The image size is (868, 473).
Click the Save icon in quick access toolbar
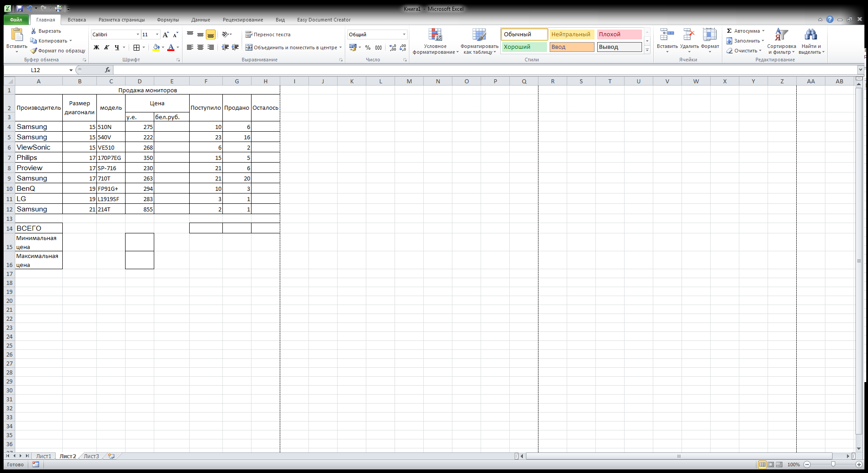(x=19, y=9)
